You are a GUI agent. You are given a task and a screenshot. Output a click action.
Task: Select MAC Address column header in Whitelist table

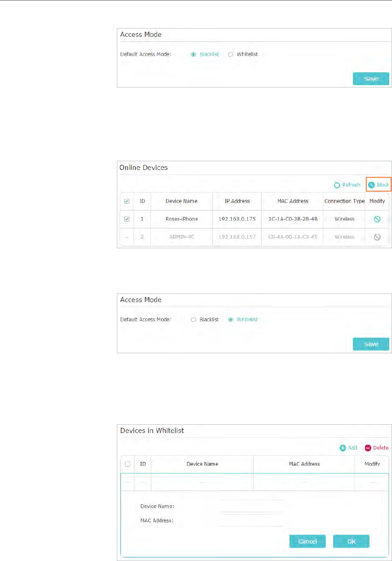(x=304, y=464)
